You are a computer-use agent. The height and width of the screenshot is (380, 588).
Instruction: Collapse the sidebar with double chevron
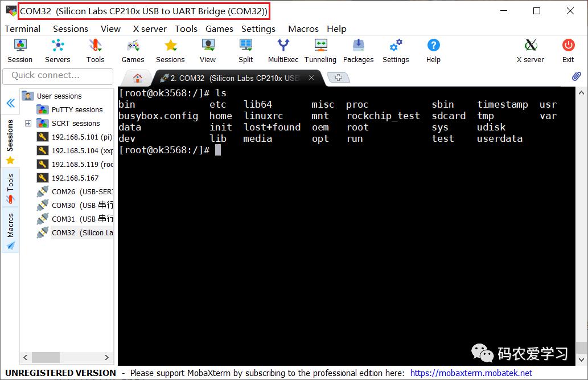pos(10,103)
